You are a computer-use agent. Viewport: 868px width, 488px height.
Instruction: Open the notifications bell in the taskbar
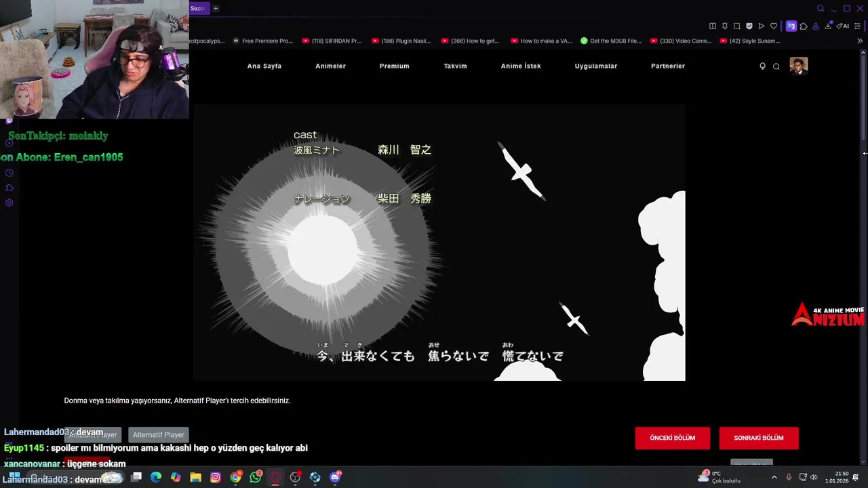pos(856,477)
